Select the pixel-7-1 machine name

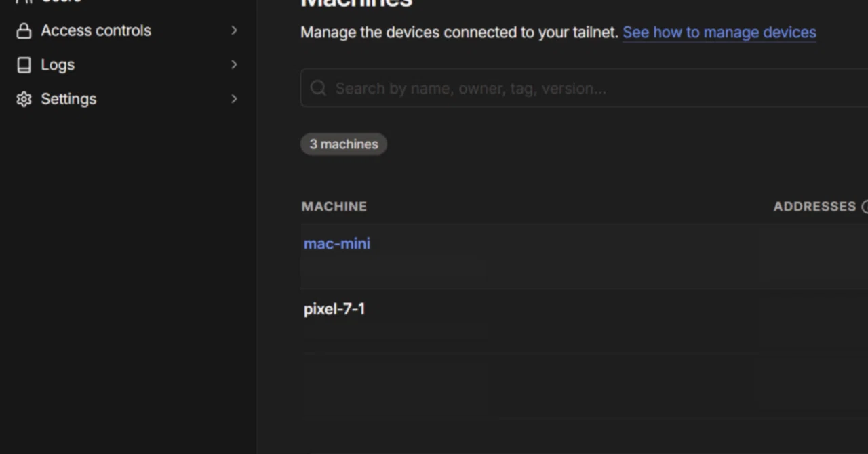(x=334, y=309)
